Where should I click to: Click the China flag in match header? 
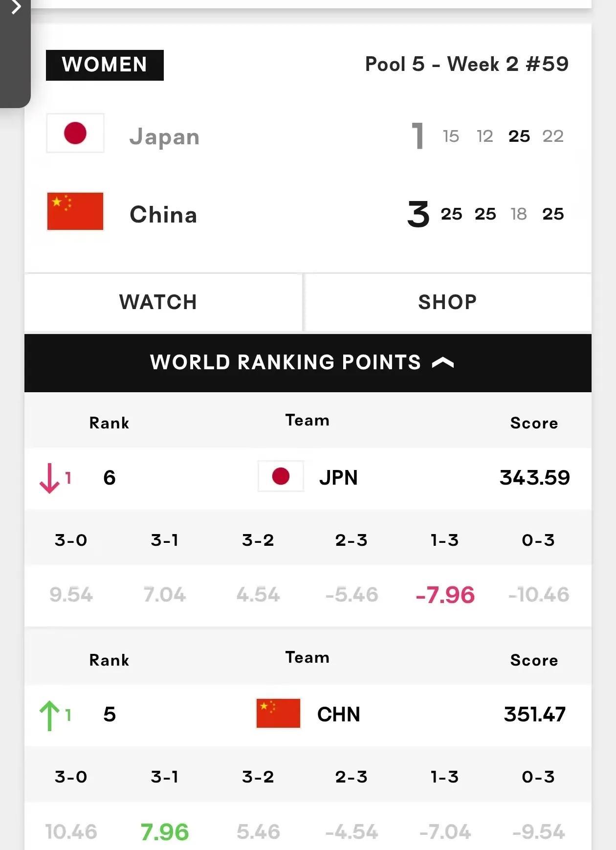(x=75, y=211)
